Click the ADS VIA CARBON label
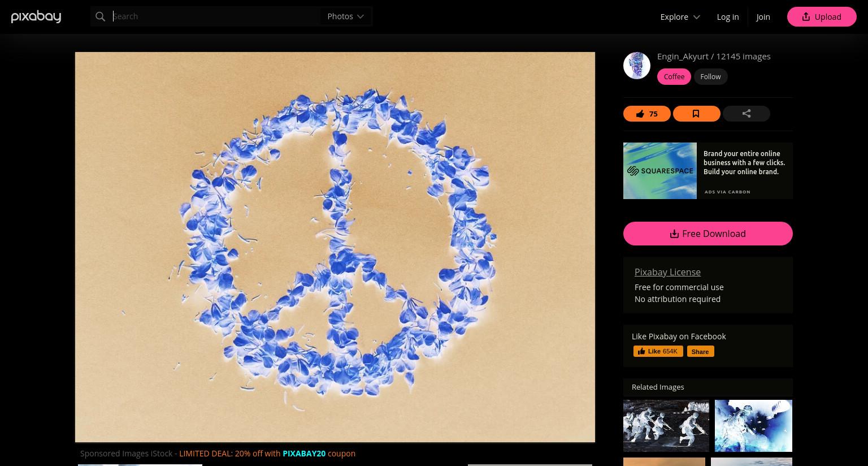The image size is (868, 466). coord(727,192)
